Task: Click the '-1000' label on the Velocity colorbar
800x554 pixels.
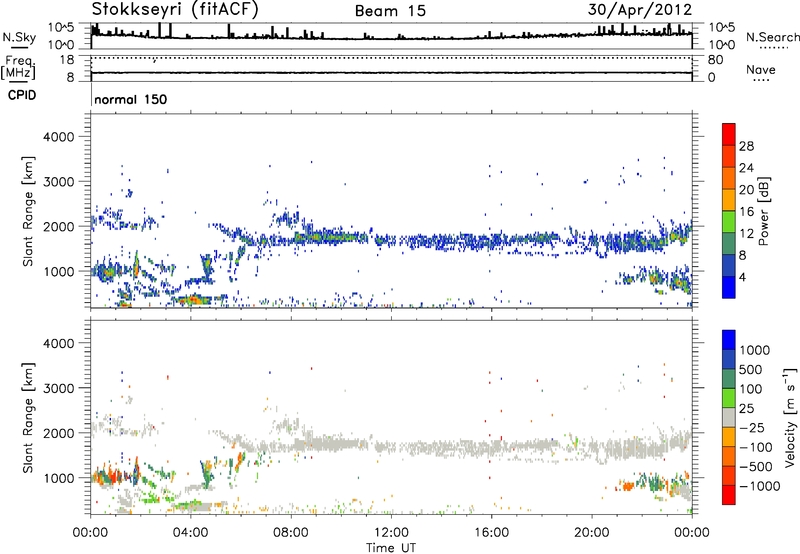Action: coord(759,486)
